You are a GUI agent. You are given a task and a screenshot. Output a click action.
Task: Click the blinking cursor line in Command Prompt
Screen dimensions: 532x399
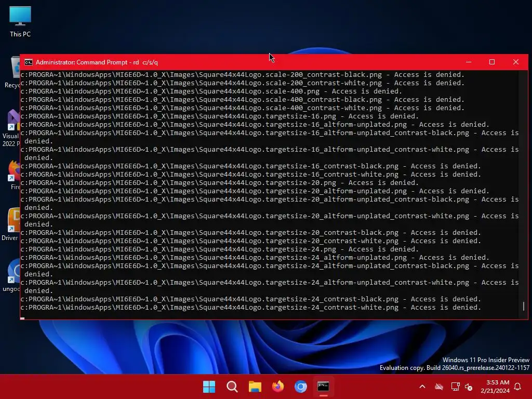22,318
